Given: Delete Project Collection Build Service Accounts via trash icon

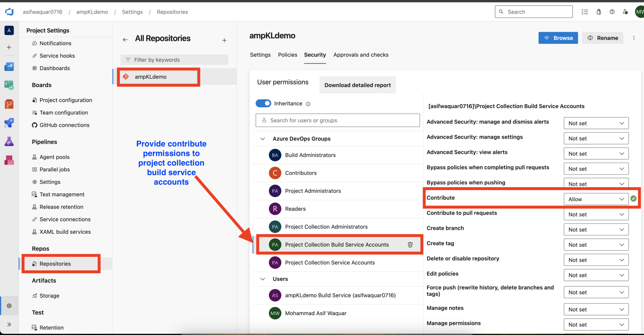Looking at the screenshot, I should pyautogui.click(x=410, y=244).
